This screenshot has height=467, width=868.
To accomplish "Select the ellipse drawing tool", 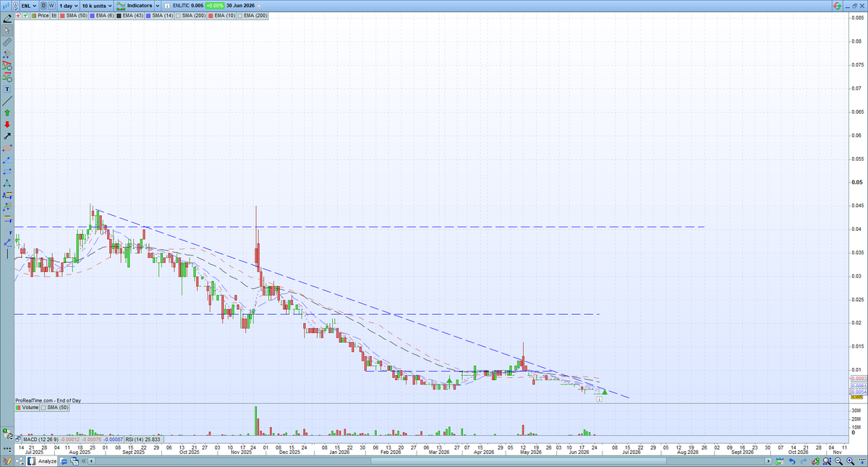I will (7, 148).
